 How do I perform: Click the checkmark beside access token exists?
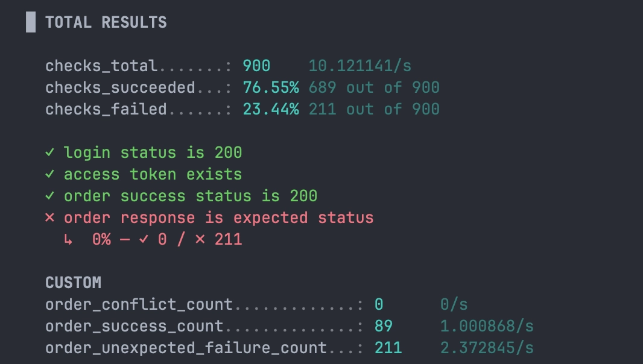(x=49, y=174)
